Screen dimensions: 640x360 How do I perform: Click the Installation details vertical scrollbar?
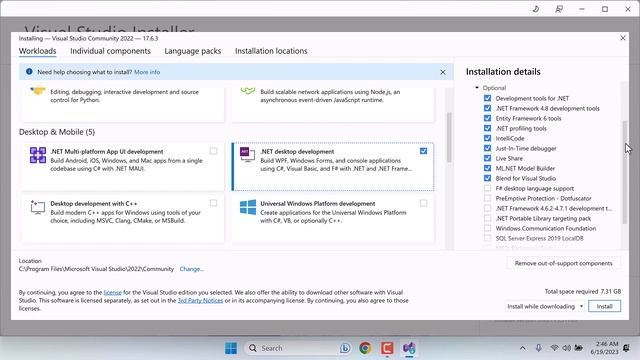(624, 171)
